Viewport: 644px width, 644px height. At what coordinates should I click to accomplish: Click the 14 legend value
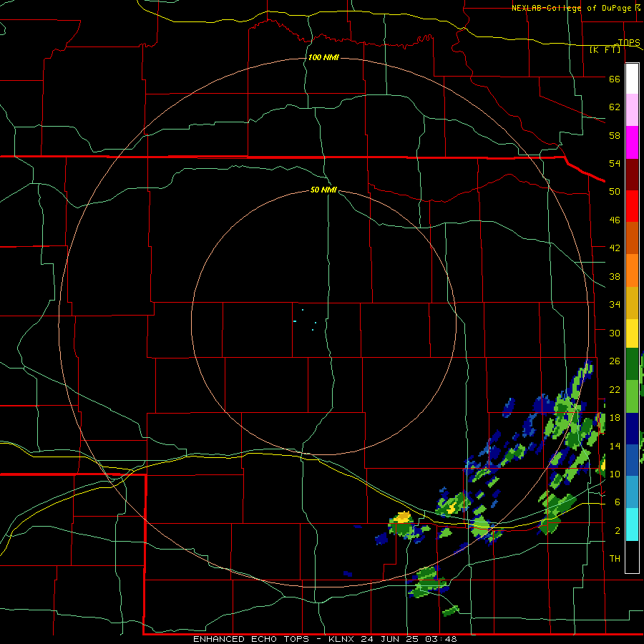(615, 446)
